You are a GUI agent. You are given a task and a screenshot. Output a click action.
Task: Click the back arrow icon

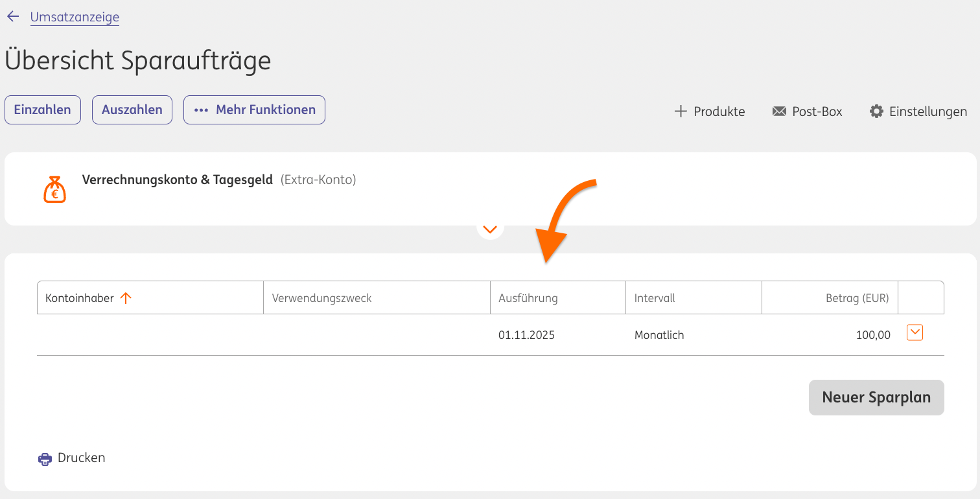pos(13,17)
